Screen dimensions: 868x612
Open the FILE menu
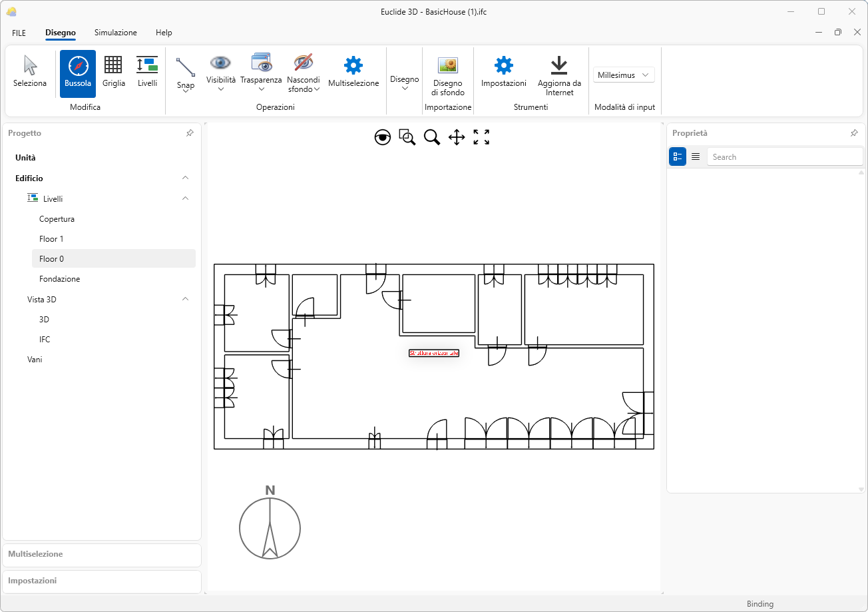pos(19,33)
